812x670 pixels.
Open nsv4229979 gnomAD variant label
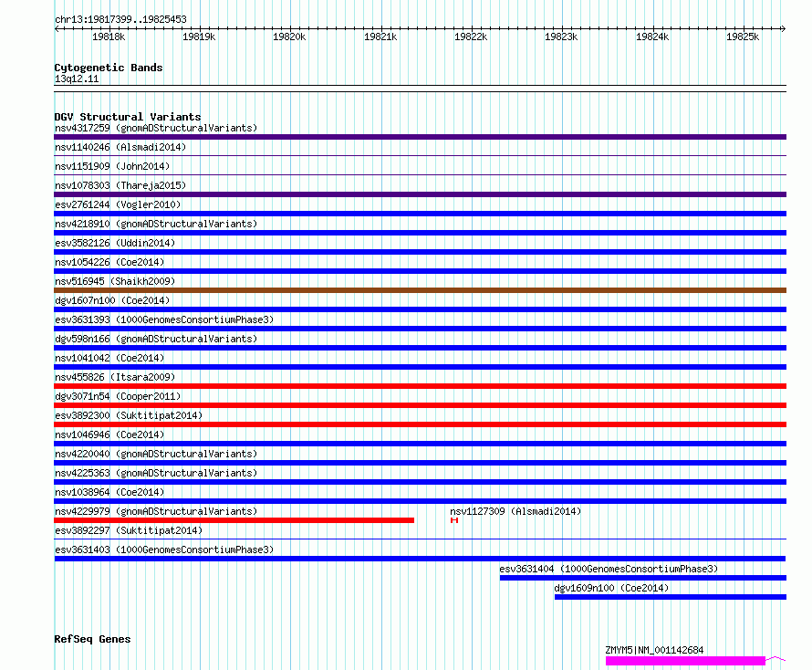[156, 511]
